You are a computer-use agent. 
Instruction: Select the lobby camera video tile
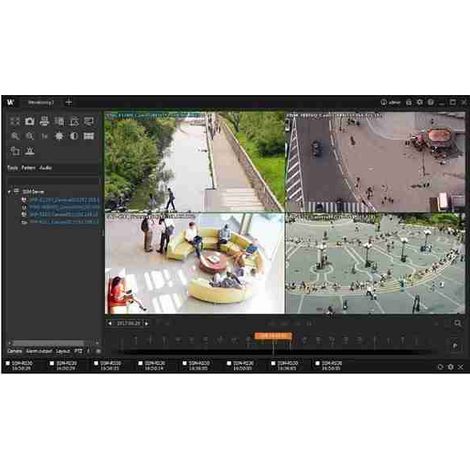coord(195,263)
